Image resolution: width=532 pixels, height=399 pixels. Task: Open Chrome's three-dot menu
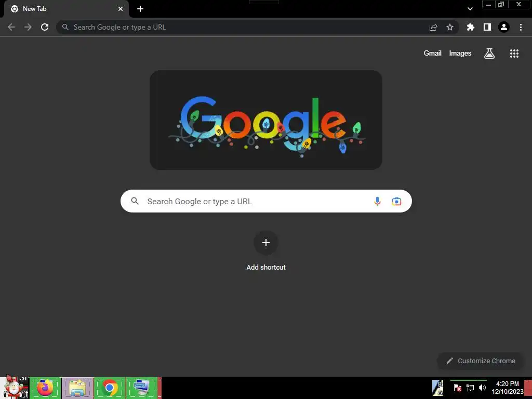[x=521, y=27]
